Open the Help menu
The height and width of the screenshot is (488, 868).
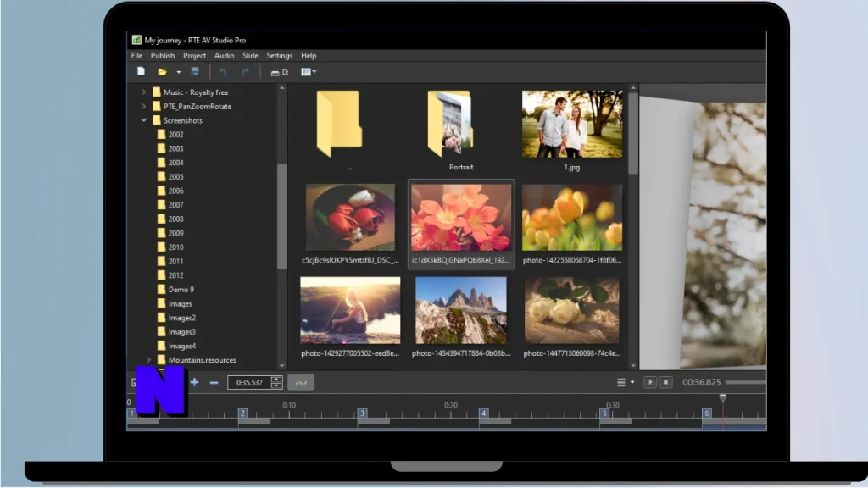[309, 55]
